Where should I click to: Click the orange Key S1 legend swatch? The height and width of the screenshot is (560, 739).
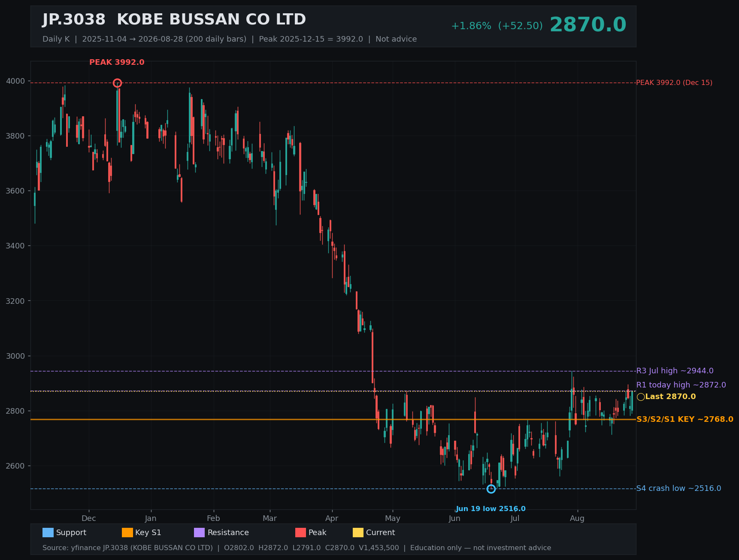tap(127, 533)
